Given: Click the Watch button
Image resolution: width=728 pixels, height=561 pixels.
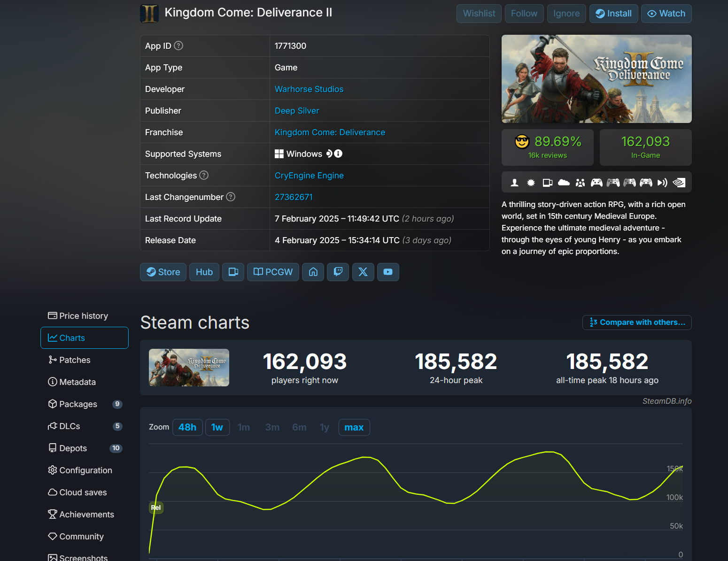Looking at the screenshot, I should [666, 14].
